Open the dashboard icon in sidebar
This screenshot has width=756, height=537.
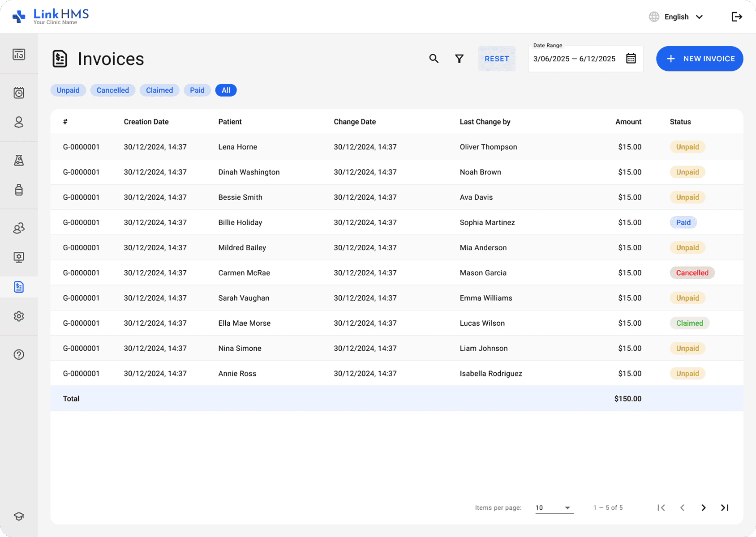pos(19,55)
